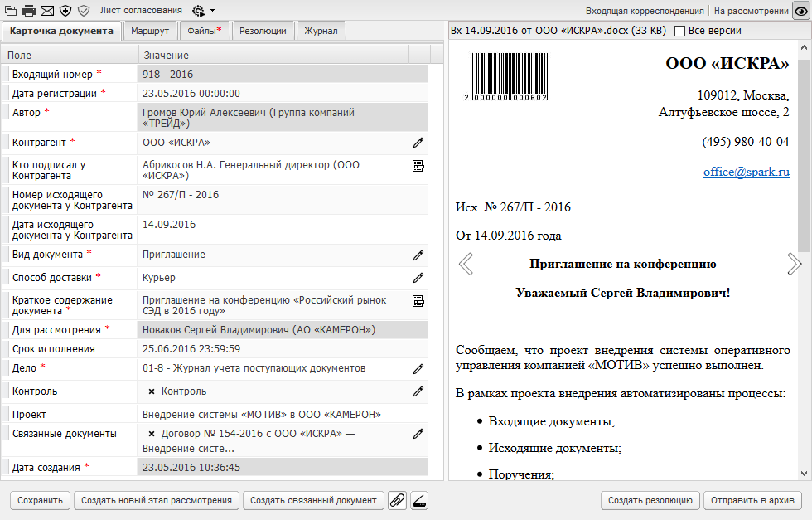
Task: Edit Вид документа with pencil icon
Action: 418,255
